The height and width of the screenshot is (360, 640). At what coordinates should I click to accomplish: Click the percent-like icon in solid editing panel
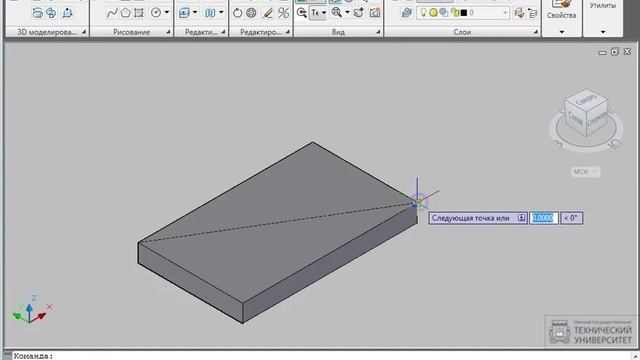[x=283, y=13]
